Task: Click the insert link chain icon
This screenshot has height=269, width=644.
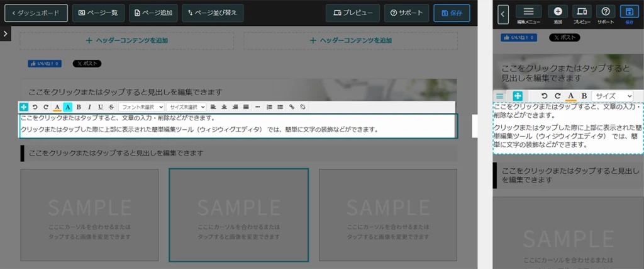Action: pyautogui.click(x=291, y=107)
